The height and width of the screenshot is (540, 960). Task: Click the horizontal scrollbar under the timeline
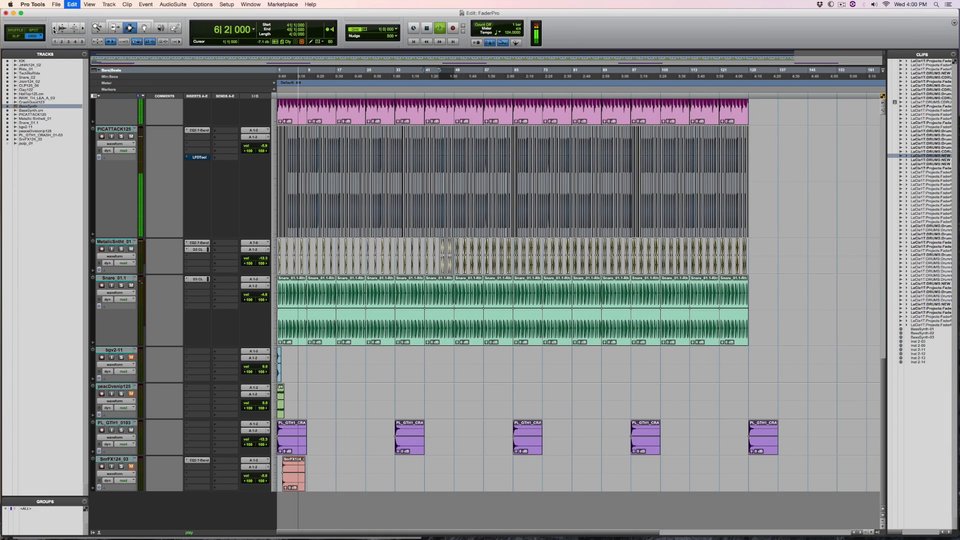click(x=563, y=533)
